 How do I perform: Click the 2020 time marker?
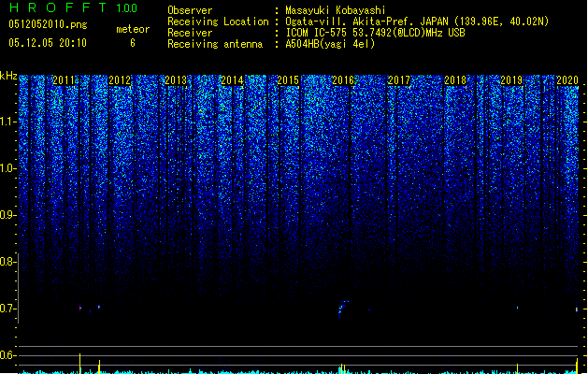click(x=567, y=80)
